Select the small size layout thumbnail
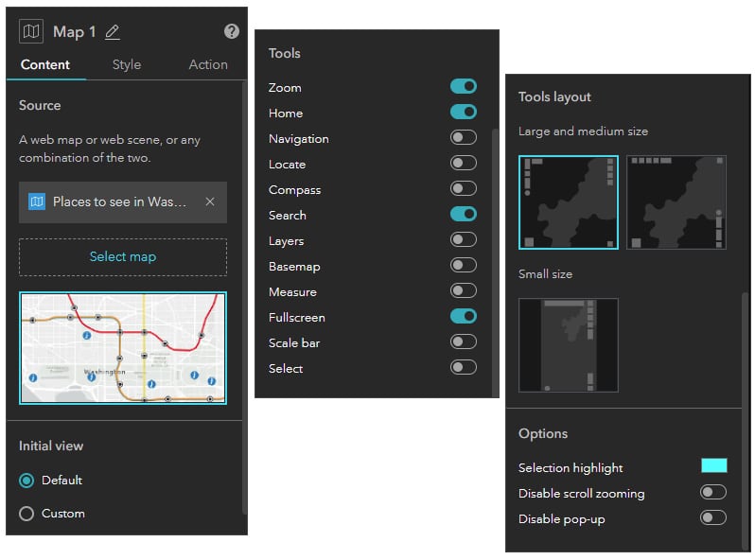 point(569,345)
